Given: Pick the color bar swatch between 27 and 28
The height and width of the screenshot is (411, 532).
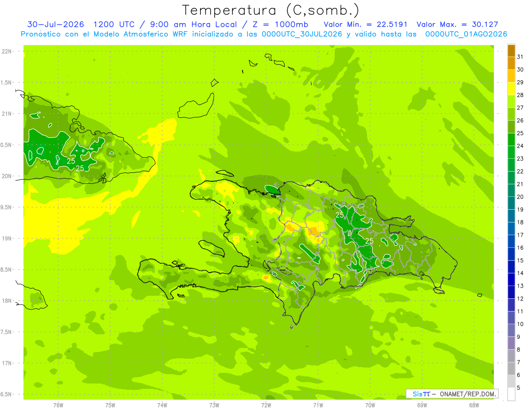Looking at the screenshot, I should (x=511, y=101).
